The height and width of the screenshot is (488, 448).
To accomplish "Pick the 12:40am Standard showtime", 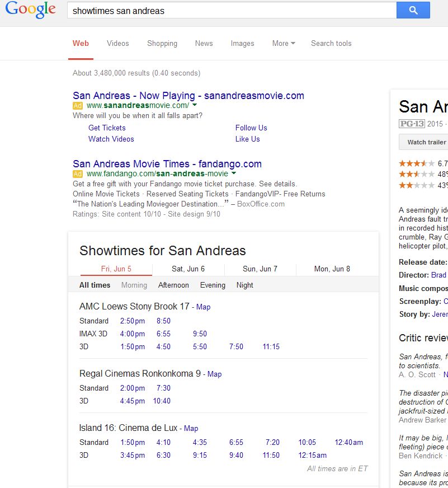I will coord(349,442).
